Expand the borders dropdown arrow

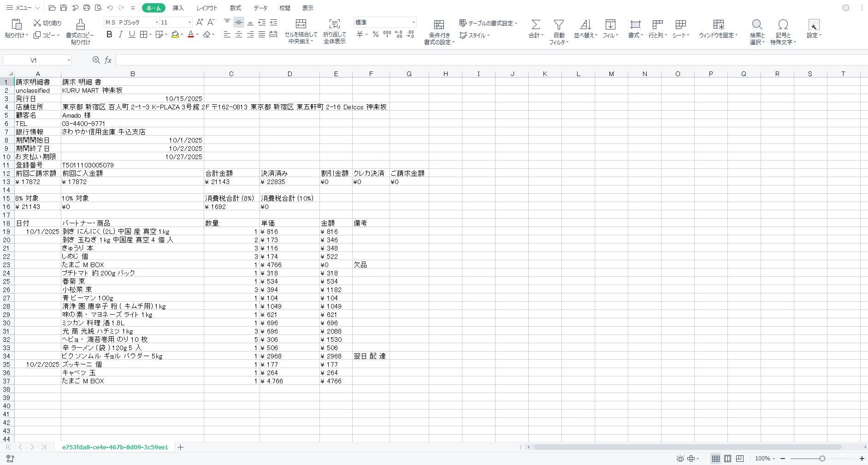coord(150,35)
